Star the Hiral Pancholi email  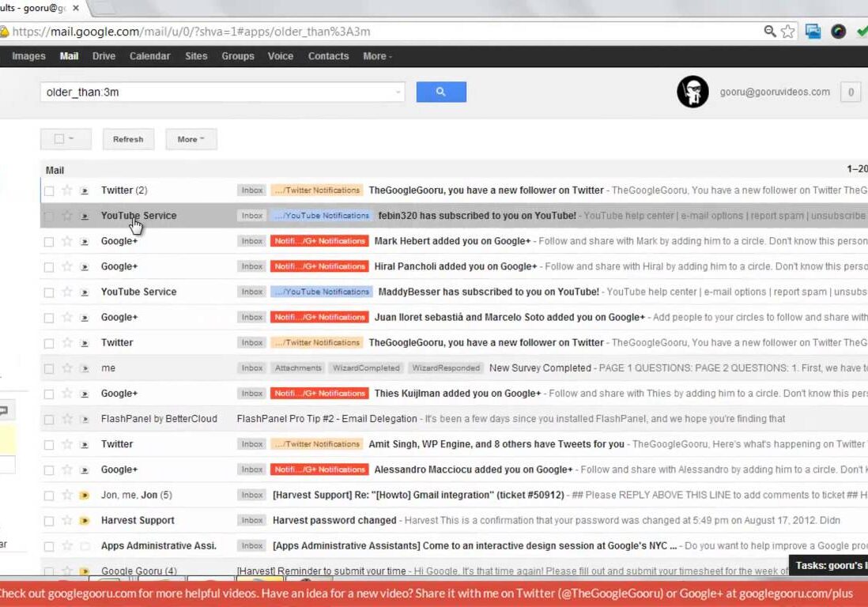(x=67, y=266)
